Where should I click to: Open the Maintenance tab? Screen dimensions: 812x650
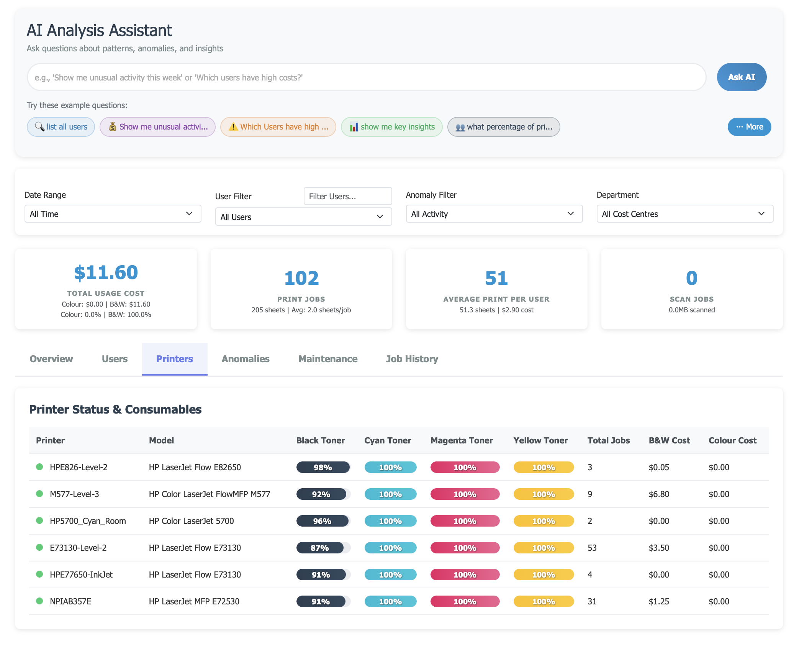(328, 359)
